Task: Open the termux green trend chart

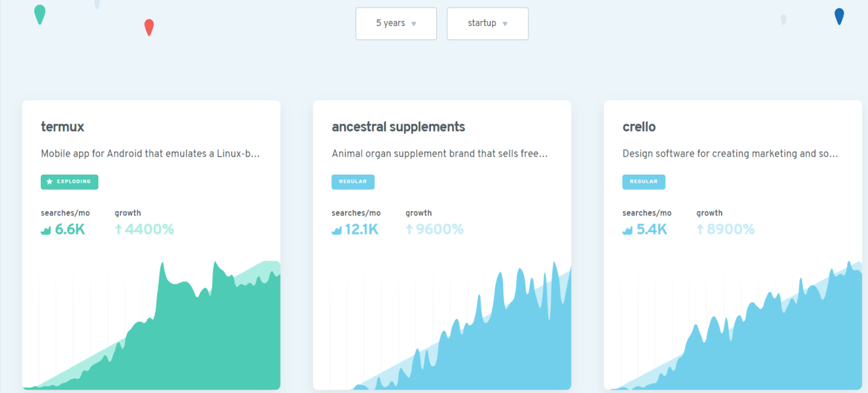Action: (151, 326)
